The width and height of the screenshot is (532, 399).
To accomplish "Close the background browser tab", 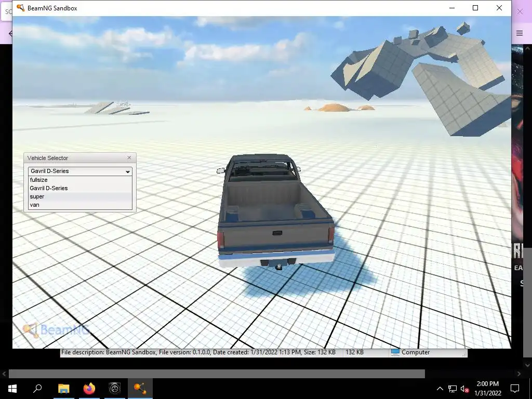I will click(520, 11).
